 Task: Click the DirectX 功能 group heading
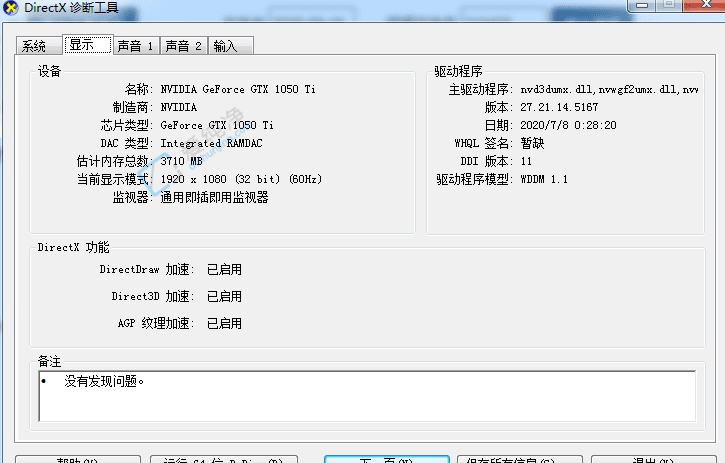point(74,247)
